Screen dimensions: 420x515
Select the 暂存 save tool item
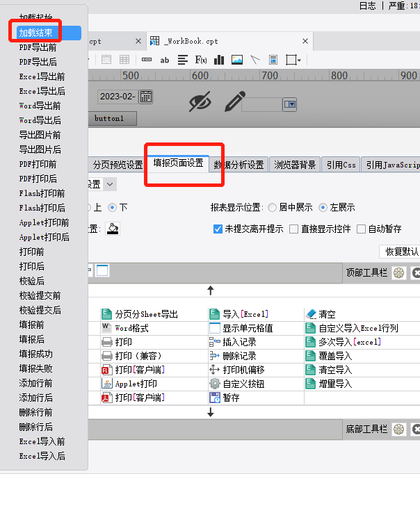225,398
